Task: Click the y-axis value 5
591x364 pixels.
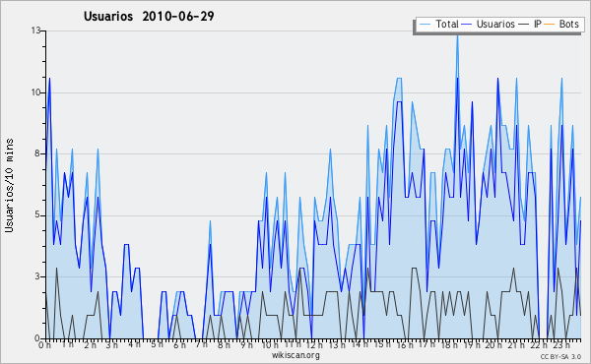Action: point(38,215)
